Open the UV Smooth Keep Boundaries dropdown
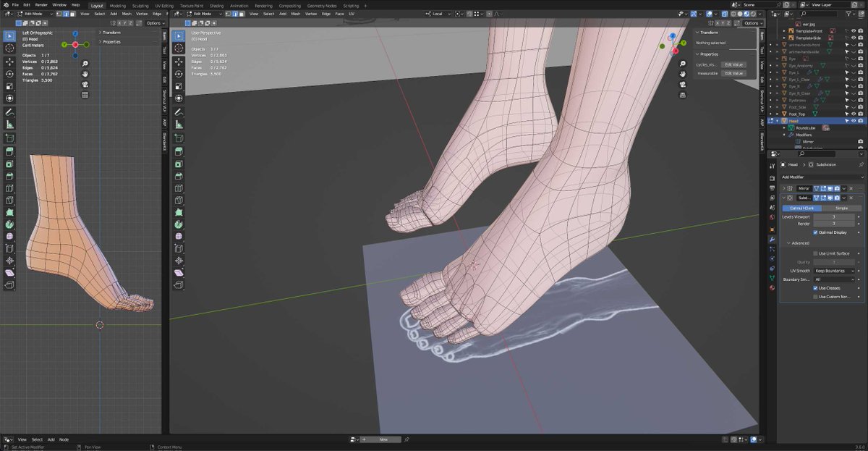Image resolution: width=868 pixels, height=451 pixels. tap(835, 271)
